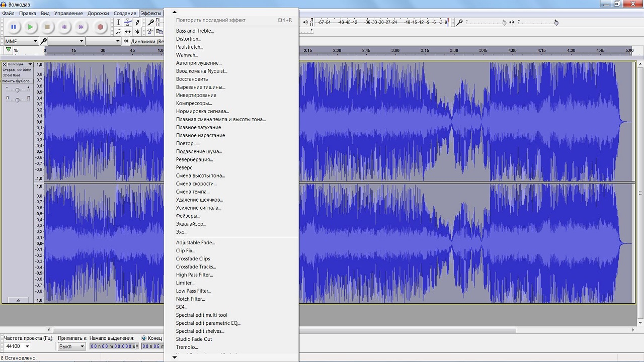644x362 pixels.
Task: Skip to start of track
Action: 64,27
